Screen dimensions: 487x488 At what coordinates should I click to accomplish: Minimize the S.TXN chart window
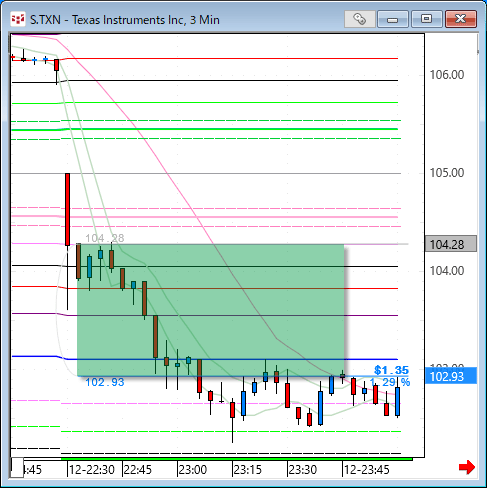click(x=393, y=19)
